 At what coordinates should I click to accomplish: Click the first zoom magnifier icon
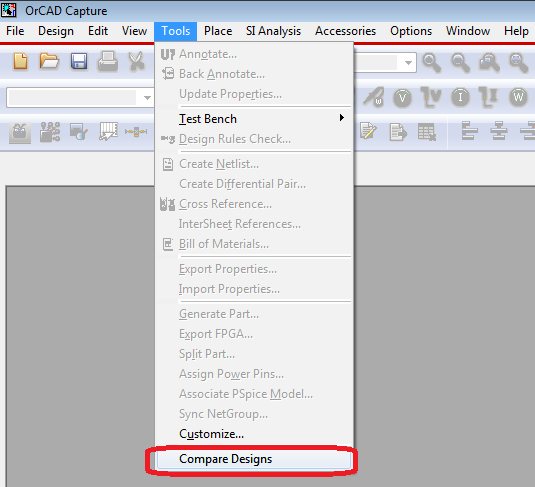click(x=432, y=63)
